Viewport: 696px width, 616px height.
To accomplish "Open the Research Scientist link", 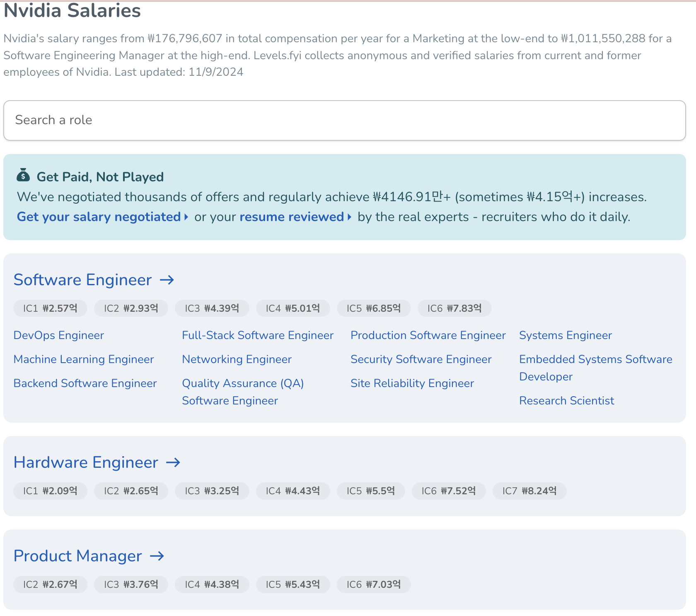I will click(x=567, y=401).
